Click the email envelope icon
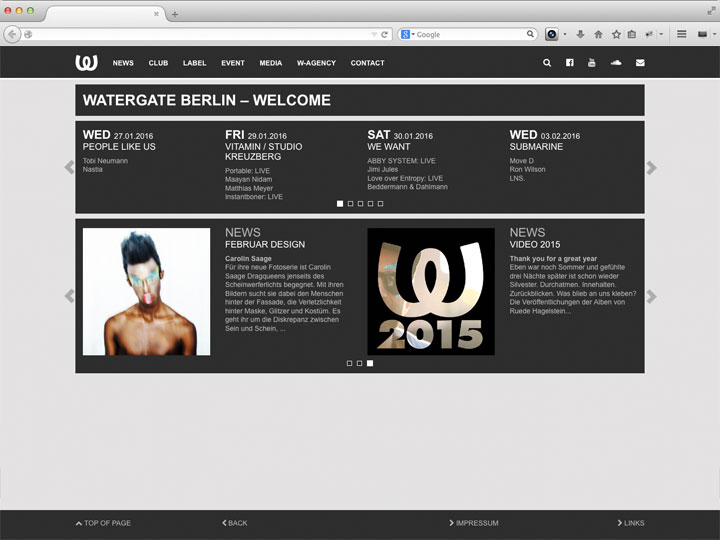 coord(640,63)
